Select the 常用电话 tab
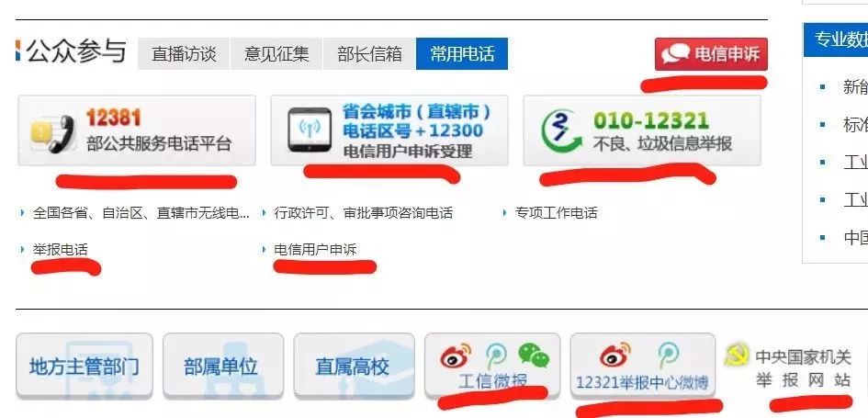Image resolution: width=868 pixels, height=418 pixels. [462, 53]
